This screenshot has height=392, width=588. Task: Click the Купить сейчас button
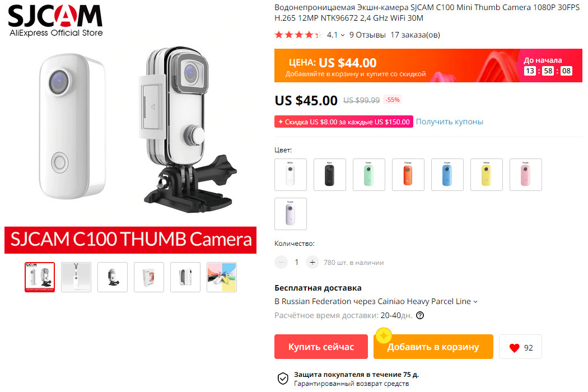(321, 347)
